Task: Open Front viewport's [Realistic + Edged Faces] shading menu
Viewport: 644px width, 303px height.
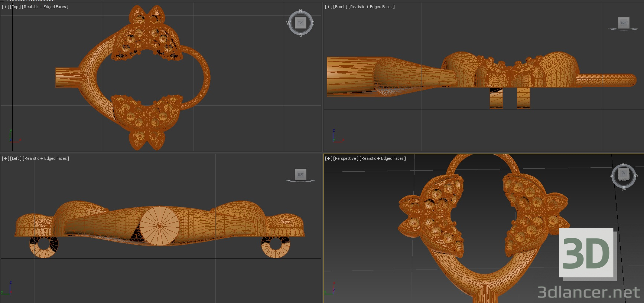Action: point(371,7)
